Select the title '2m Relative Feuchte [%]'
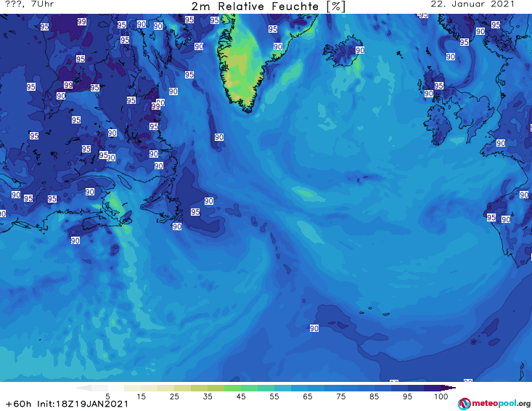532x411 pixels. coord(268,7)
